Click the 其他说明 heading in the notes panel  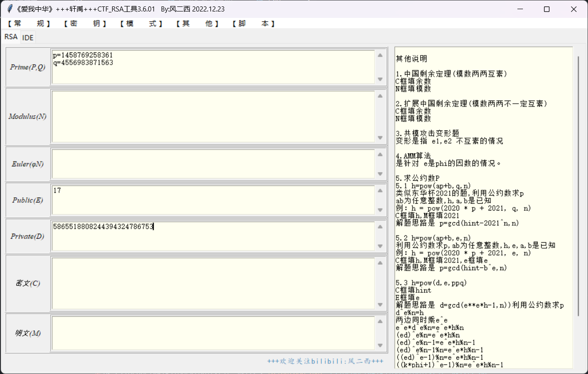point(412,59)
